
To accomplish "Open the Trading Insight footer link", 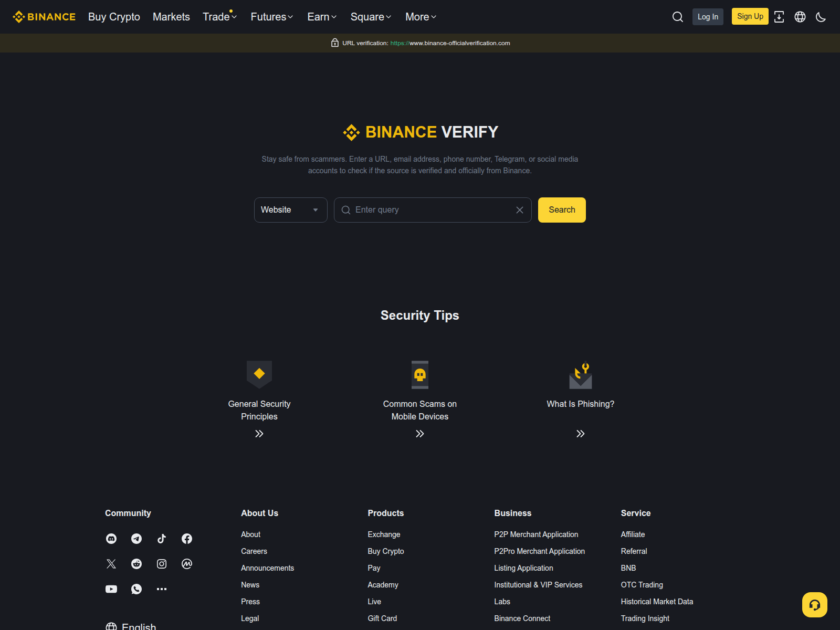I will pos(645,618).
